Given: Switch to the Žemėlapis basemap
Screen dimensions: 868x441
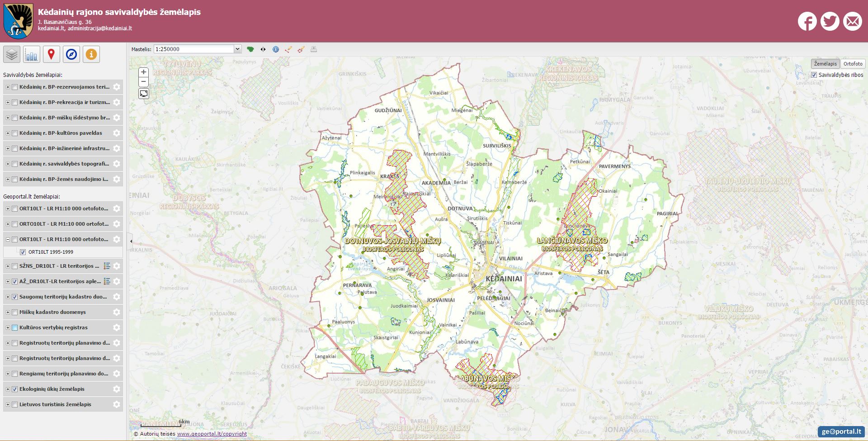Looking at the screenshot, I should (x=825, y=64).
